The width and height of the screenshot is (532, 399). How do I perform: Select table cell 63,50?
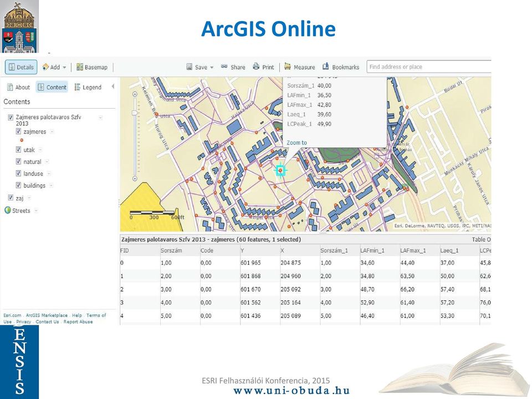[407, 276]
